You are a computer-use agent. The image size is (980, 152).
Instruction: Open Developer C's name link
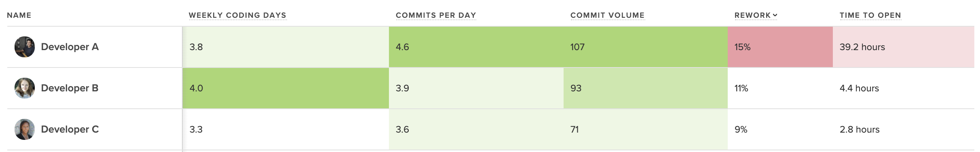[70, 129]
